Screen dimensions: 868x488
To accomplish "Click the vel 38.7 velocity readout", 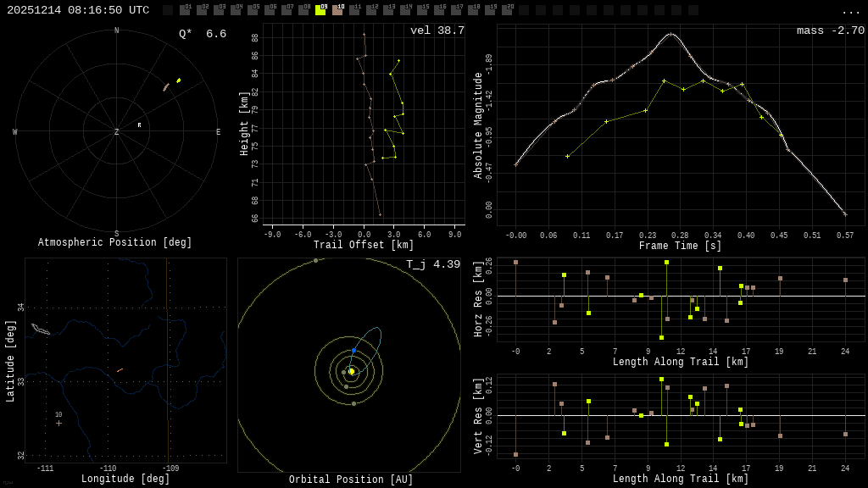I will point(437,30).
